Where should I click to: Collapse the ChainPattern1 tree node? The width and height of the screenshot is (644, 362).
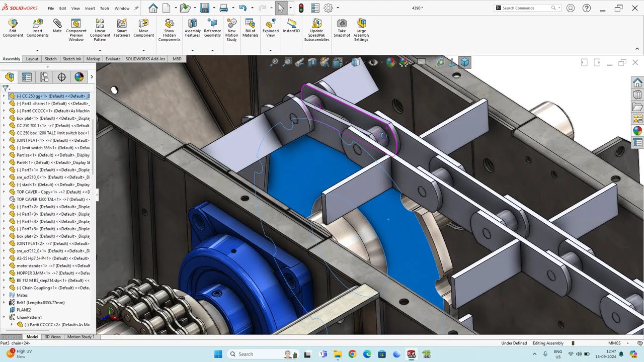pyautogui.click(x=4, y=317)
